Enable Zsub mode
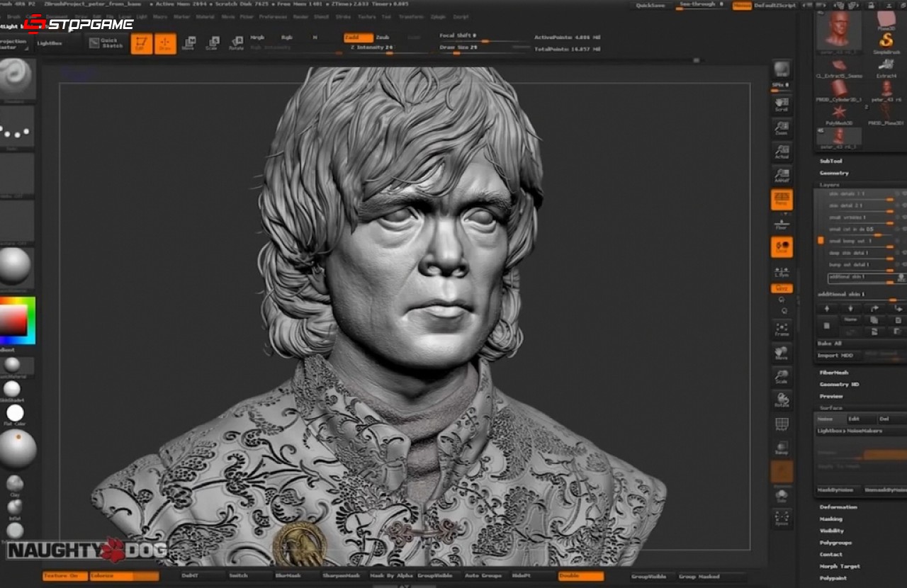This screenshot has width=907, height=588. [x=383, y=38]
